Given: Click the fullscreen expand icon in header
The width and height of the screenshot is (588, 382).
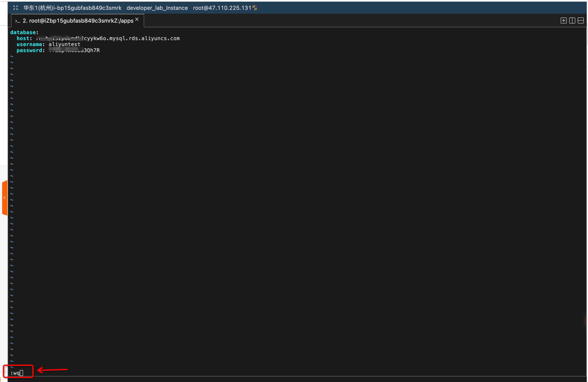Looking at the screenshot, I should (x=16, y=8).
